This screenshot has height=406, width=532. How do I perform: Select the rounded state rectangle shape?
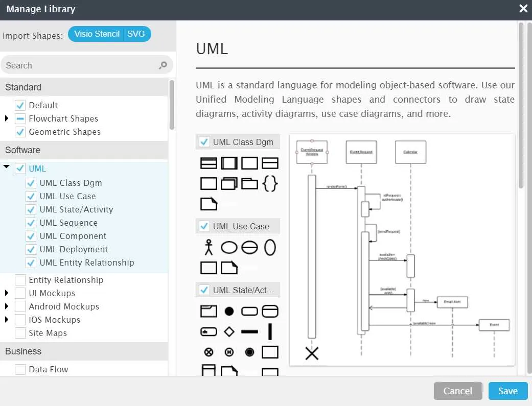click(x=249, y=311)
